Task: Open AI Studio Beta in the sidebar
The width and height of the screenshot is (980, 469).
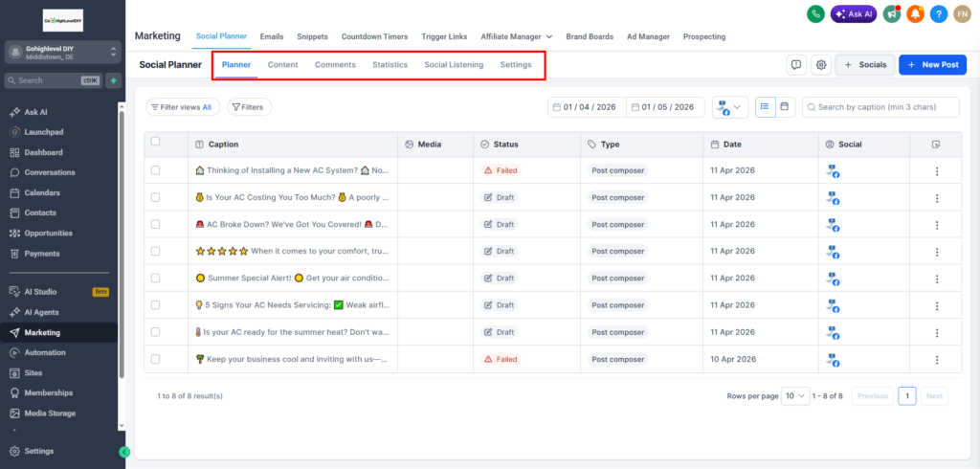Action: [x=58, y=291]
